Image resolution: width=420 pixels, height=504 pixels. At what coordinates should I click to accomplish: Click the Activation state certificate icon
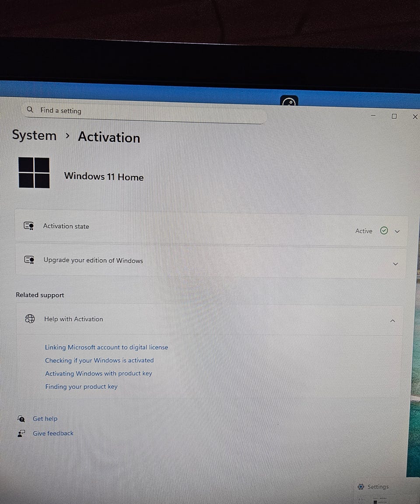click(x=29, y=226)
